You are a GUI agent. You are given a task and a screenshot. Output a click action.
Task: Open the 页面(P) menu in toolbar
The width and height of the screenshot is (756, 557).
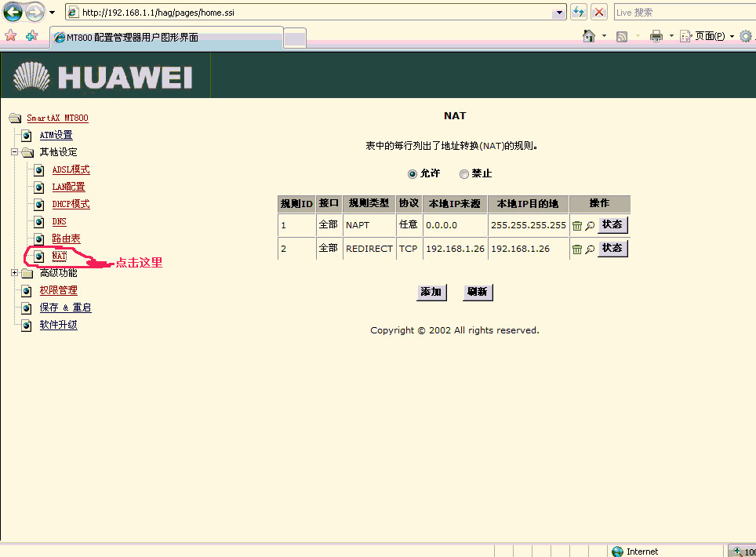(708, 36)
